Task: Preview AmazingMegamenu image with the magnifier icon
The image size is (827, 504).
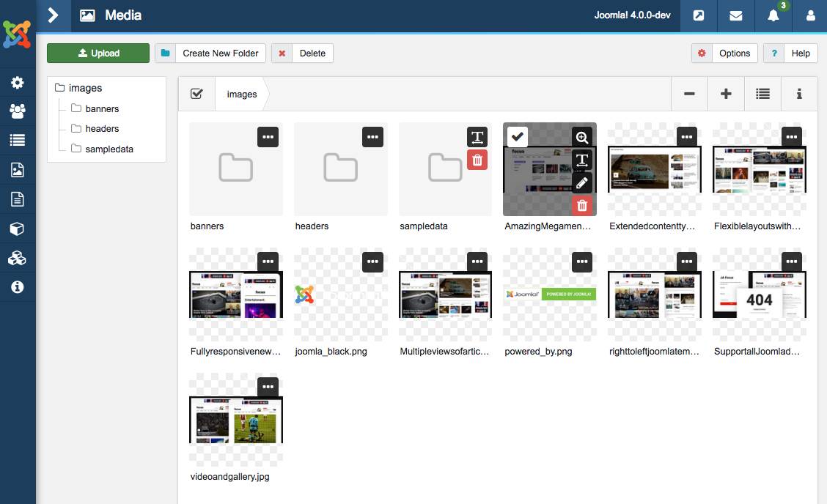Action: click(581, 137)
